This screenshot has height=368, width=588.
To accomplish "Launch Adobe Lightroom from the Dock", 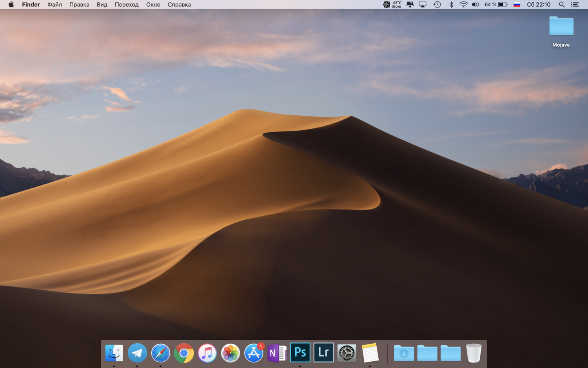I will [x=323, y=352].
